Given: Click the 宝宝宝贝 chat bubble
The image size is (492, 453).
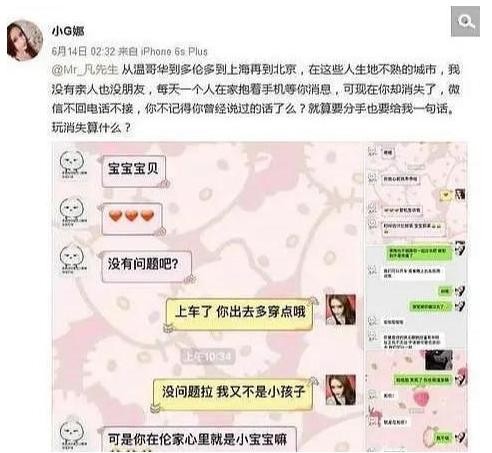Looking at the screenshot, I should coord(133,171).
